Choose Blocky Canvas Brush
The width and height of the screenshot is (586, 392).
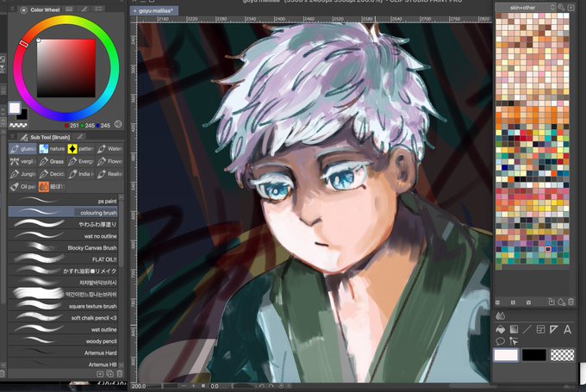click(63, 247)
